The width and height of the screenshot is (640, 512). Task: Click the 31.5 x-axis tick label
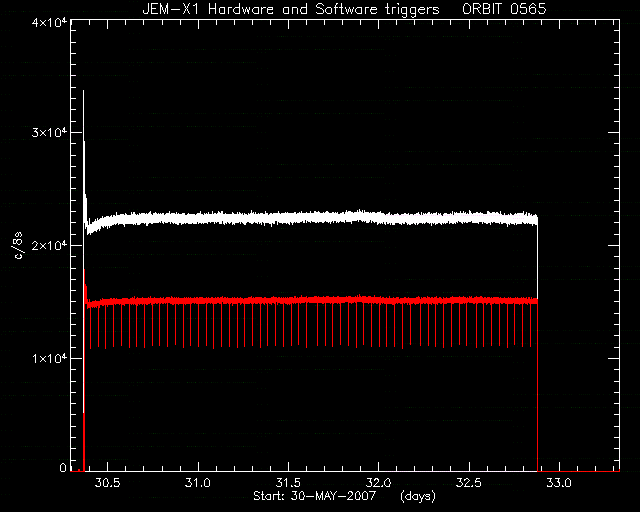point(288,483)
